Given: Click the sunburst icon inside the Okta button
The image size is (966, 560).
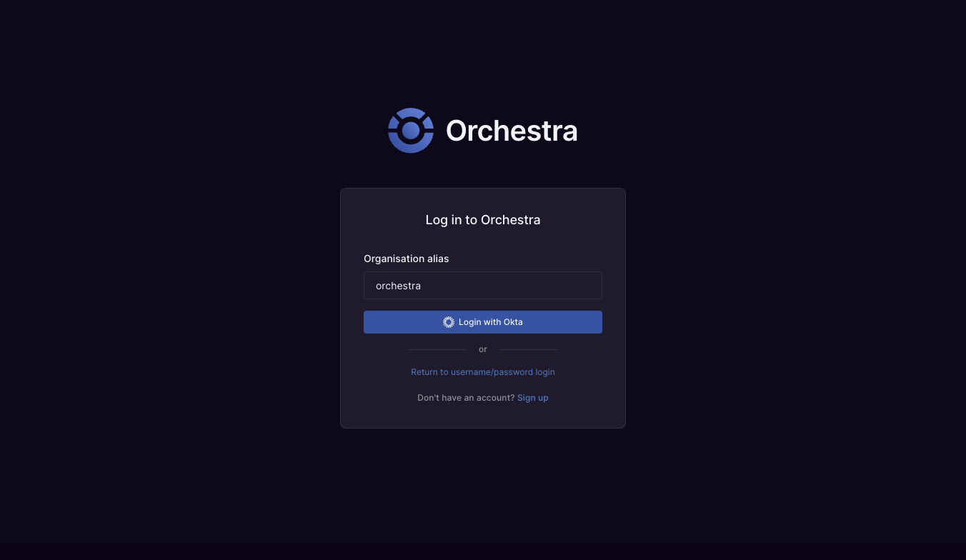Looking at the screenshot, I should [x=448, y=321].
